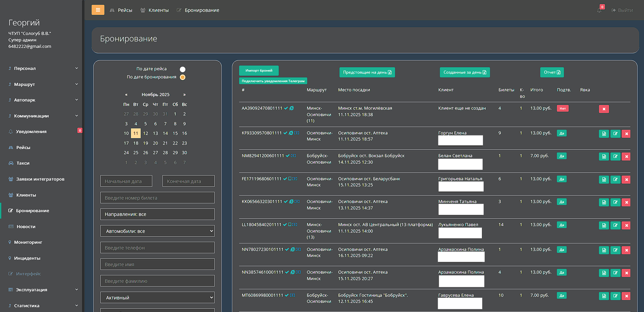Download Word document for Белан Светлана booking
The width and height of the screenshot is (644, 312).
pyautogui.click(x=604, y=157)
